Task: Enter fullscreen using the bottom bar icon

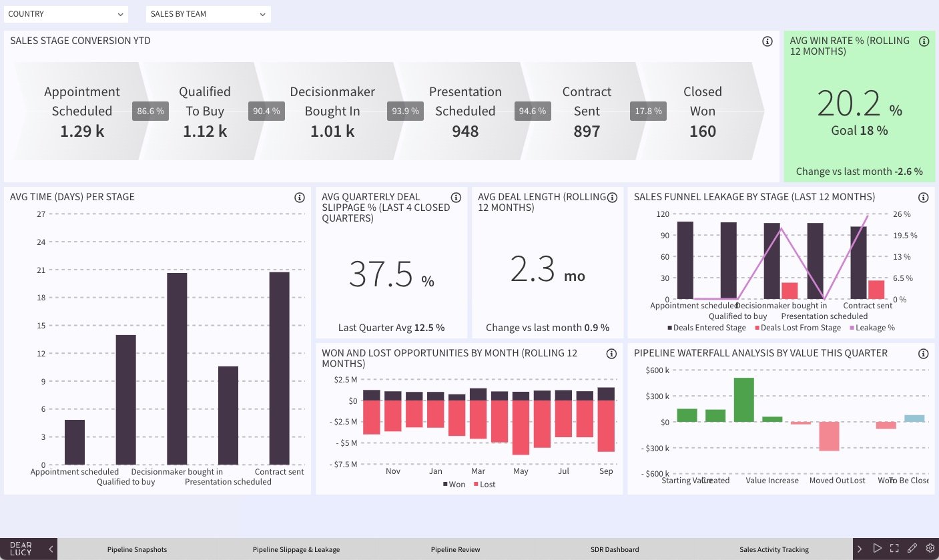Action: point(895,549)
